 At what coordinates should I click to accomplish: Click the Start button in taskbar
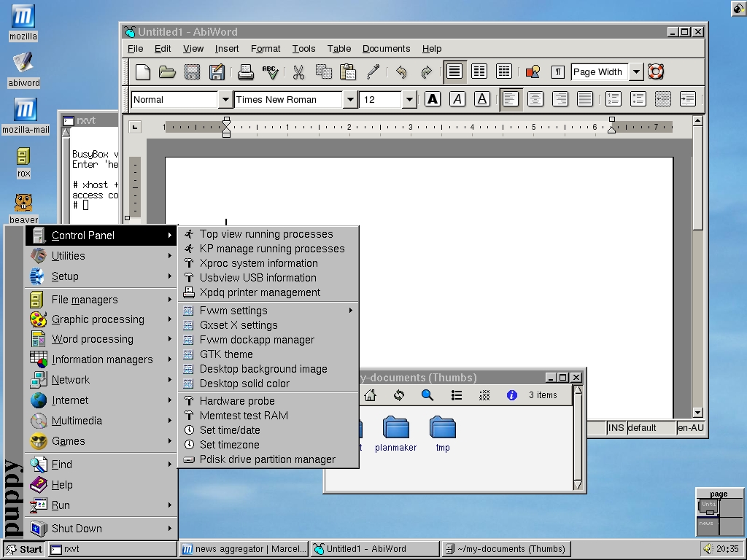click(x=24, y=549)
